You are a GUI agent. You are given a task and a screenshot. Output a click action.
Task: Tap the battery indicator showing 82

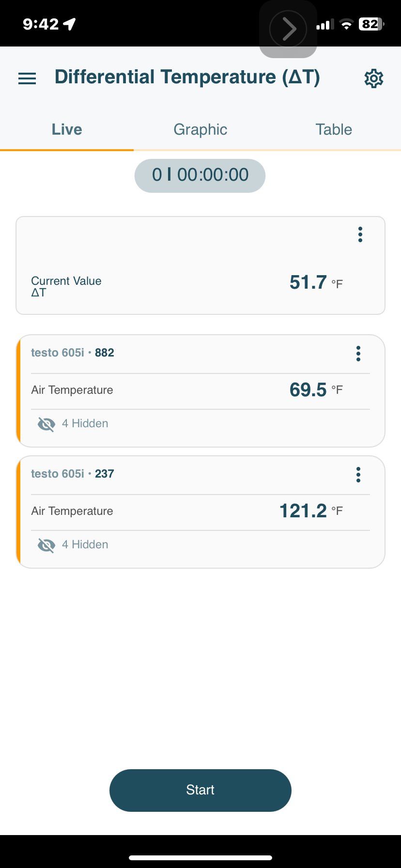click(371, 24)
